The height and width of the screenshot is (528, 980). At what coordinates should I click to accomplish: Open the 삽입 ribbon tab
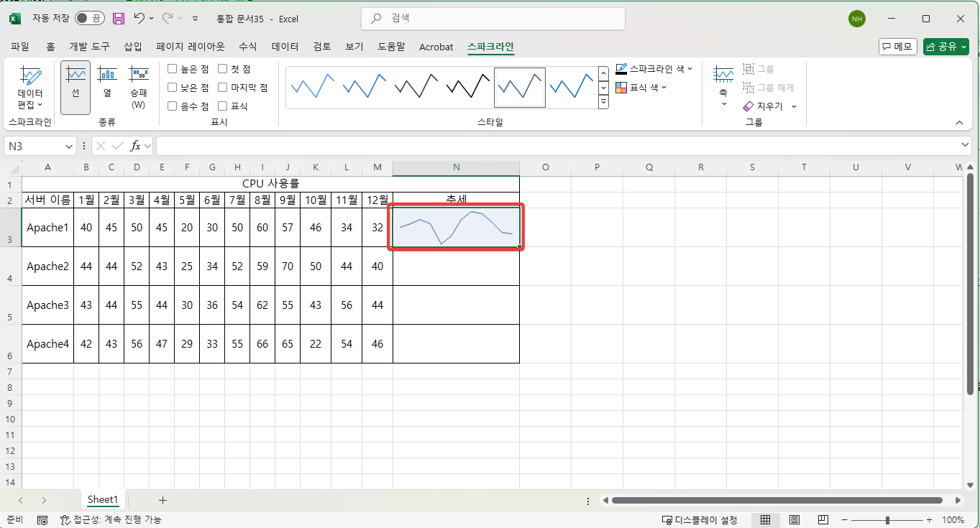(132, 47)
